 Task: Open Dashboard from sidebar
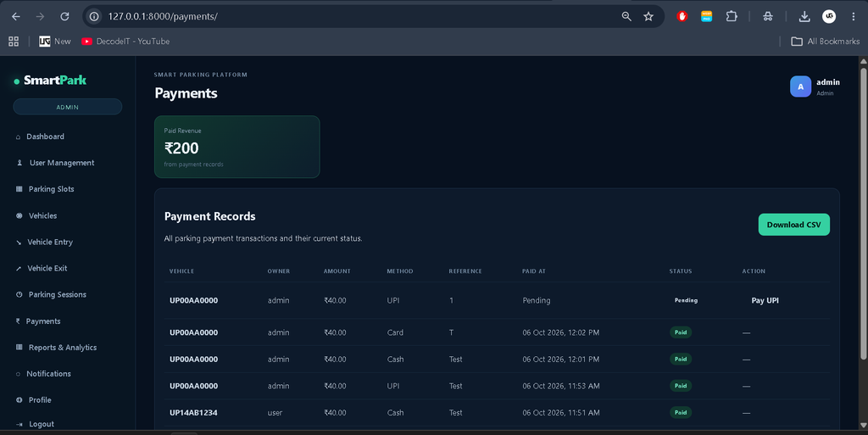click(x=46, y=137)
